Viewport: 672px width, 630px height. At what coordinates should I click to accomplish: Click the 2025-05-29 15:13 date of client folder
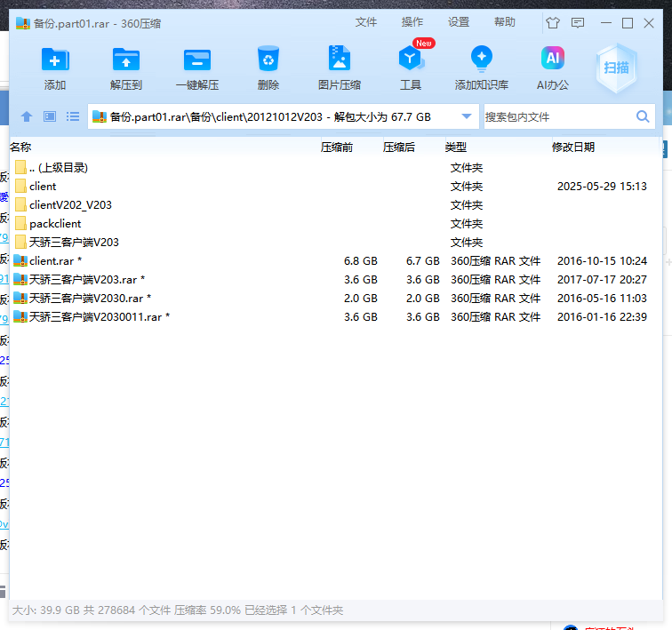coord(602,187)
